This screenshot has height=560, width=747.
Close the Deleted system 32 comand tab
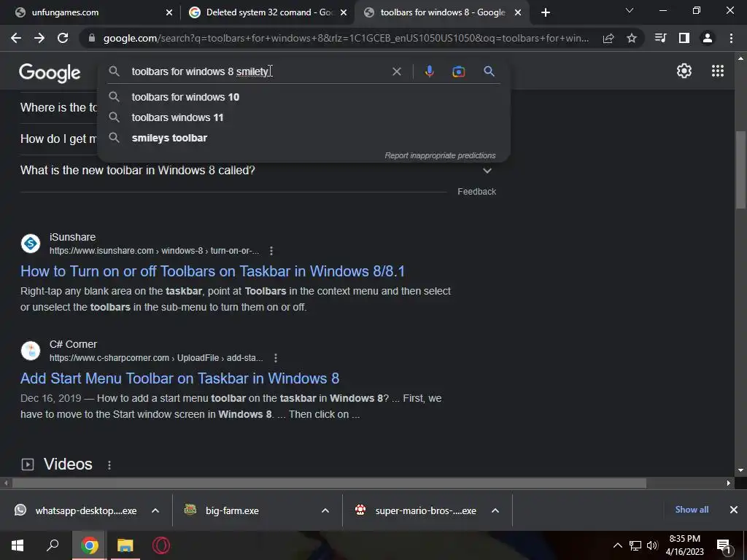coord(344,12)
